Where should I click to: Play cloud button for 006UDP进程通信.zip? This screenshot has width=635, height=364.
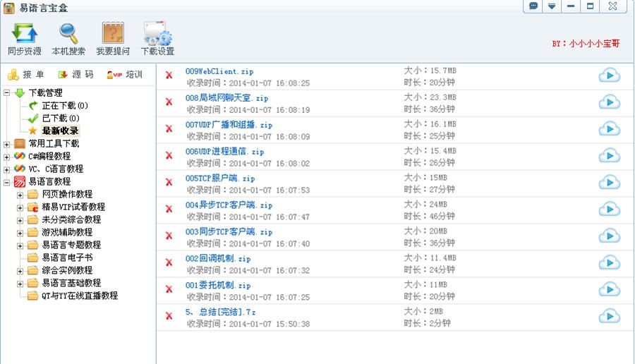[609, 155]
